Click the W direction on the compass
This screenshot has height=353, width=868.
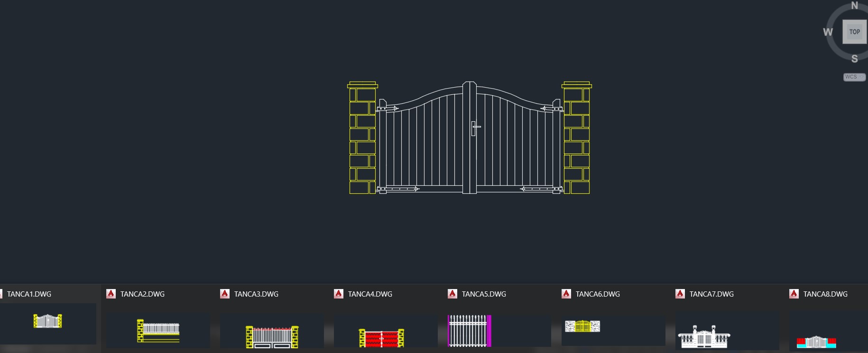point(828,32)
